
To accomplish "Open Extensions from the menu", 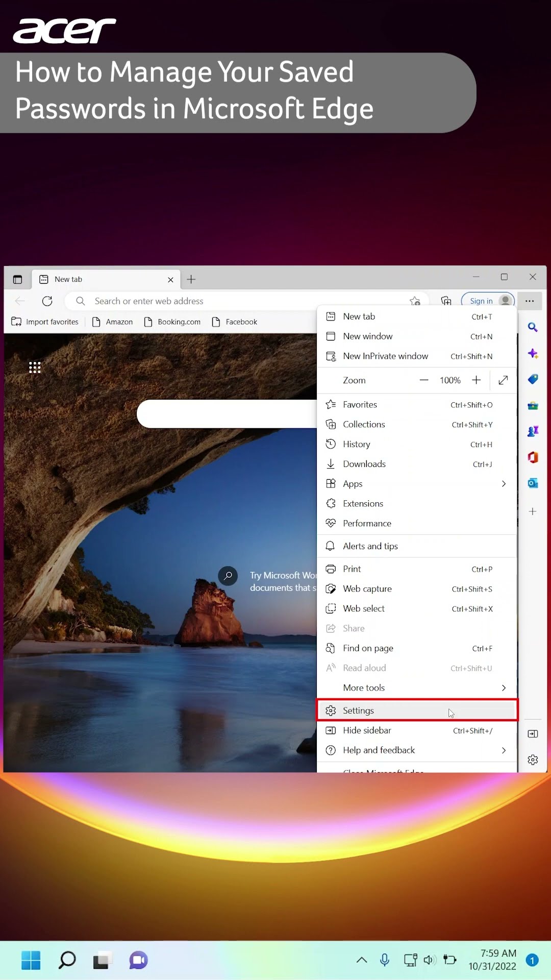I will [417, 504].
